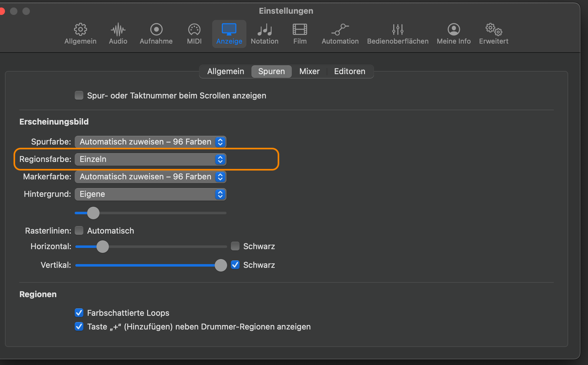Open Bedienoberflächen settings pane

(x=398, y=34)
